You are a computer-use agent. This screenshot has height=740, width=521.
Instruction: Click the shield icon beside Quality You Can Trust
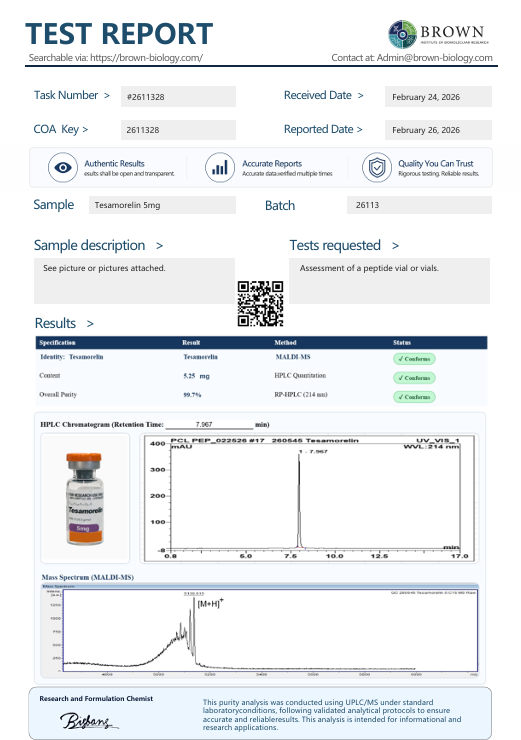[377, 168]
